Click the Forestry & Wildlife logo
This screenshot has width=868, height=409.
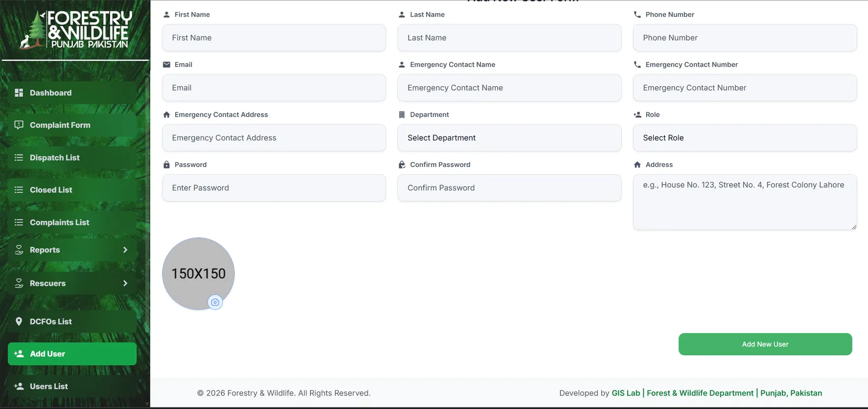coord(75,30)
